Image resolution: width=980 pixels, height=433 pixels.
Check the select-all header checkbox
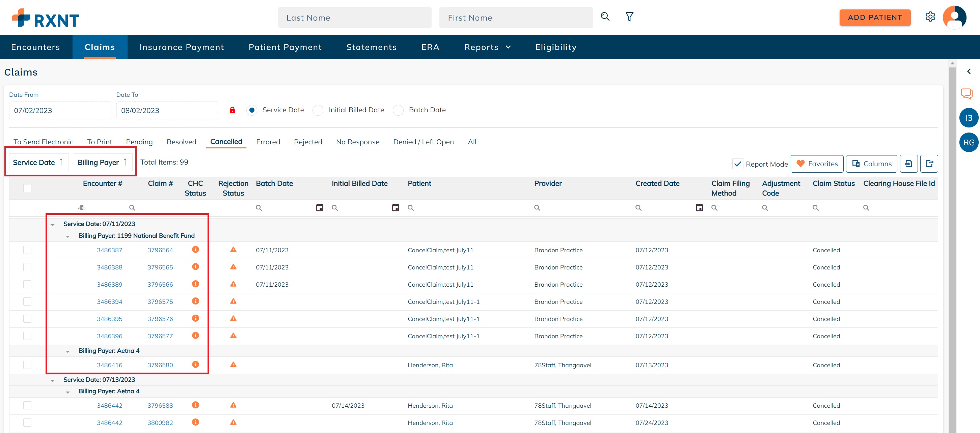click(27, 188)
